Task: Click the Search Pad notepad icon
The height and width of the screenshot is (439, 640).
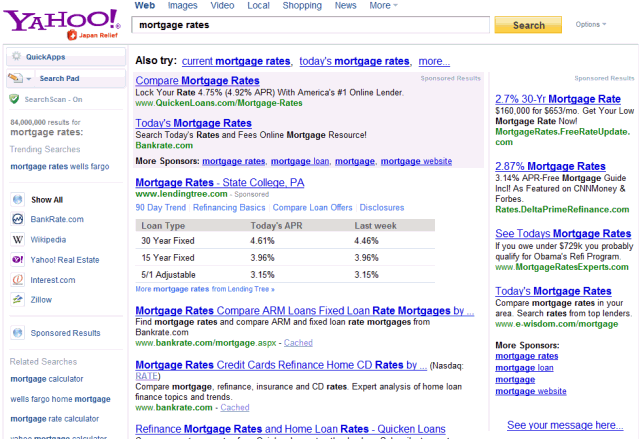Action: click(x=15, y=78)
